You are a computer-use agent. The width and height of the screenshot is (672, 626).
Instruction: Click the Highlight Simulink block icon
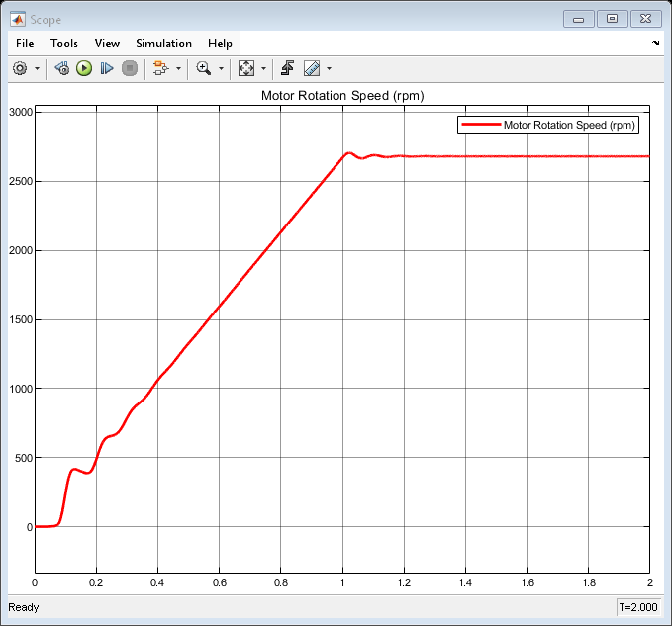pyautogui.click(x=160, y=68)
